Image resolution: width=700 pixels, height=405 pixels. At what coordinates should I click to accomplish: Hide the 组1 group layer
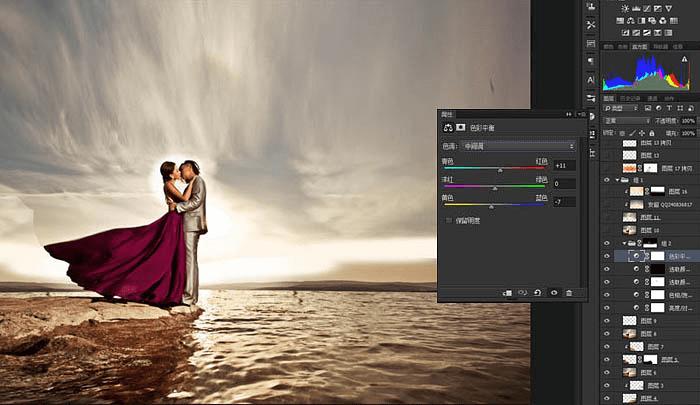tap(606, 180)
